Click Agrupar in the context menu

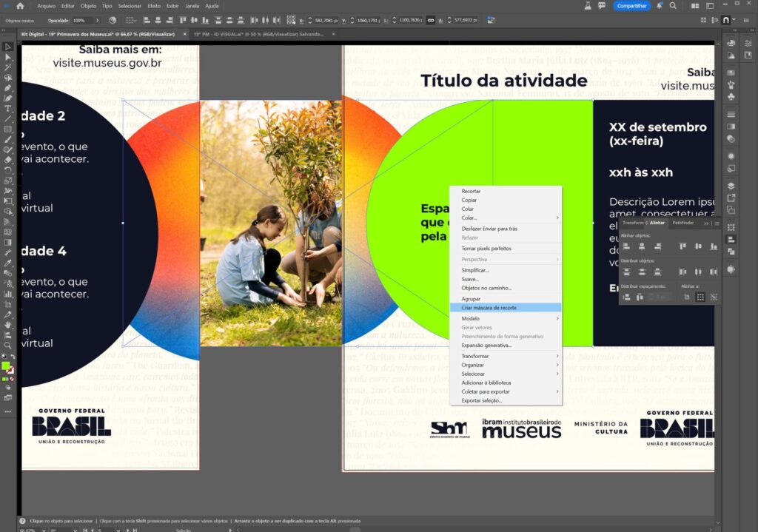click(x=471, y=298)
